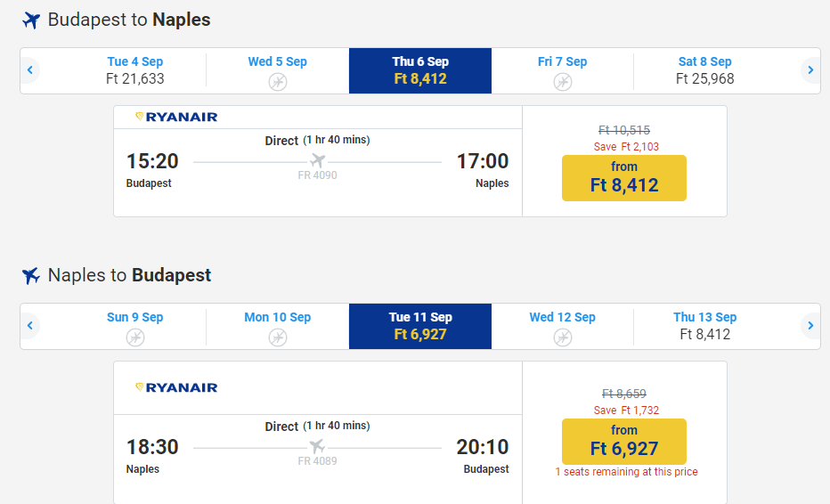Click the no-flight icon under Sun 9 Sep

coord(135,337)
